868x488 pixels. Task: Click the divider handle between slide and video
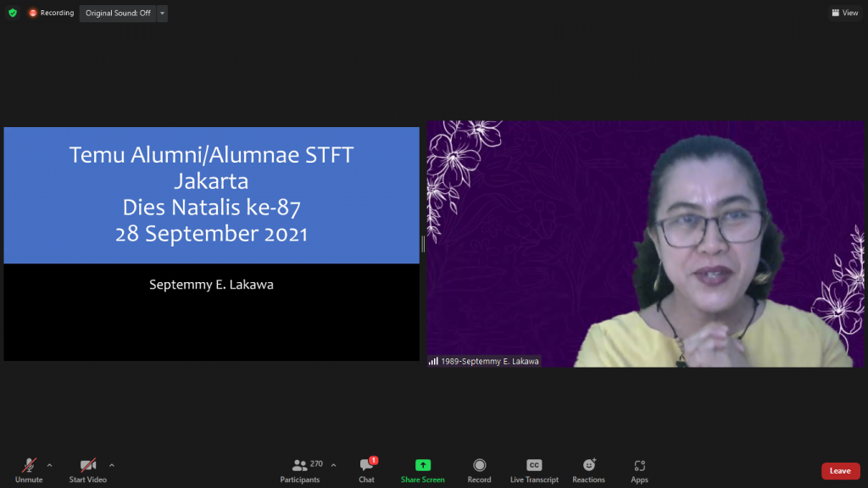[x=423, y=244]
